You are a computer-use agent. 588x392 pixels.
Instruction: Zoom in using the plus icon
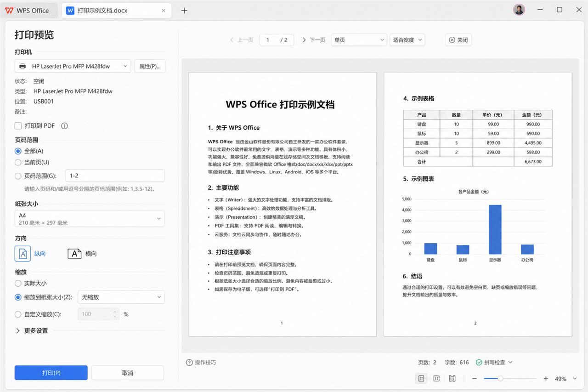pyautogui.click(x=546, y=378)
